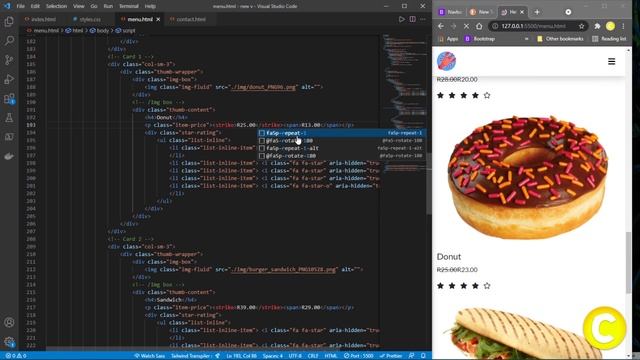Open the Docker whale view in activity bar
This screenshot has width=640, height=360.
click(x=9, y=156)
